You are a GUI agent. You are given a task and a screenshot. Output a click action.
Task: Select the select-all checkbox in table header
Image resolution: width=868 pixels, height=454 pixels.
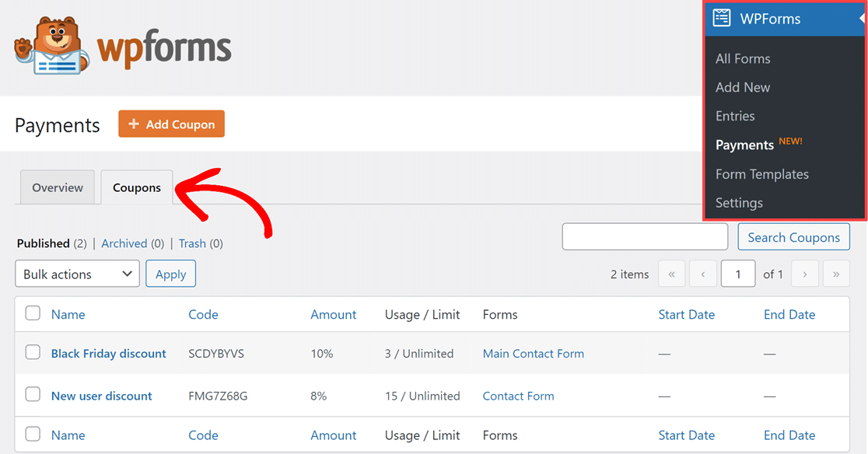point(33,314)
